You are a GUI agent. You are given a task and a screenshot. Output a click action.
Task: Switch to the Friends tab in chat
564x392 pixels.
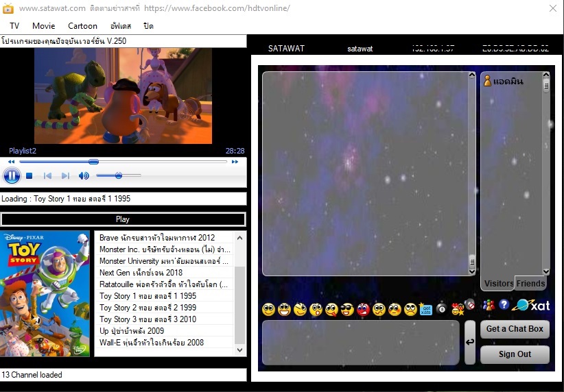tap(530, 284)
